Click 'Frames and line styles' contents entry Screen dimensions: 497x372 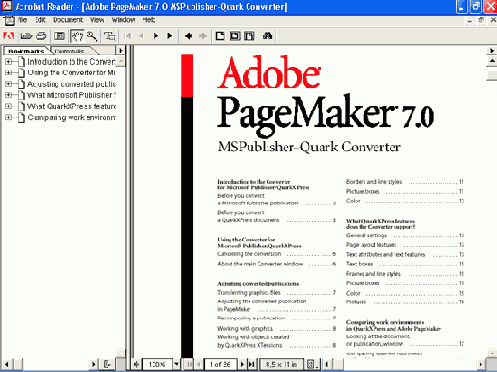[373, 274]
